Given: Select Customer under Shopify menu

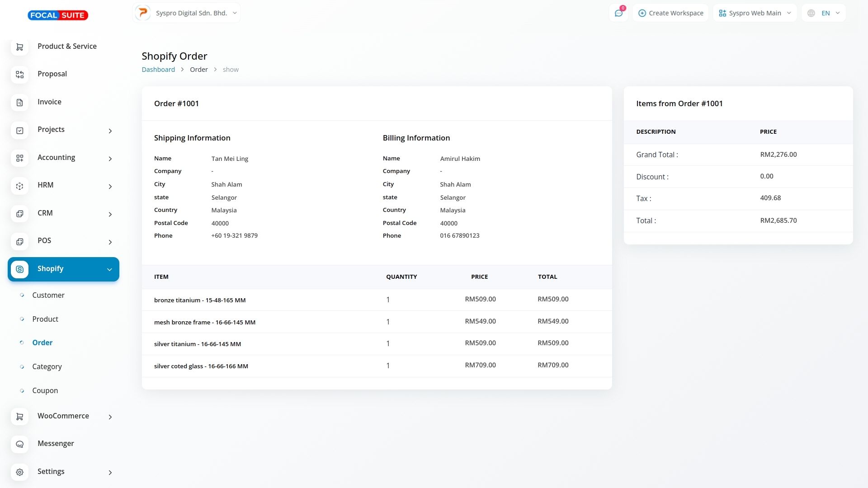Looking at the screenshot, I should pyautogui.click(x=48, y=295).
